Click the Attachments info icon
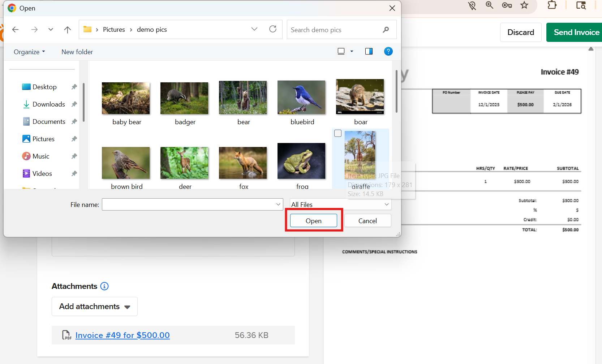602x364 pixels. point(104,286)
